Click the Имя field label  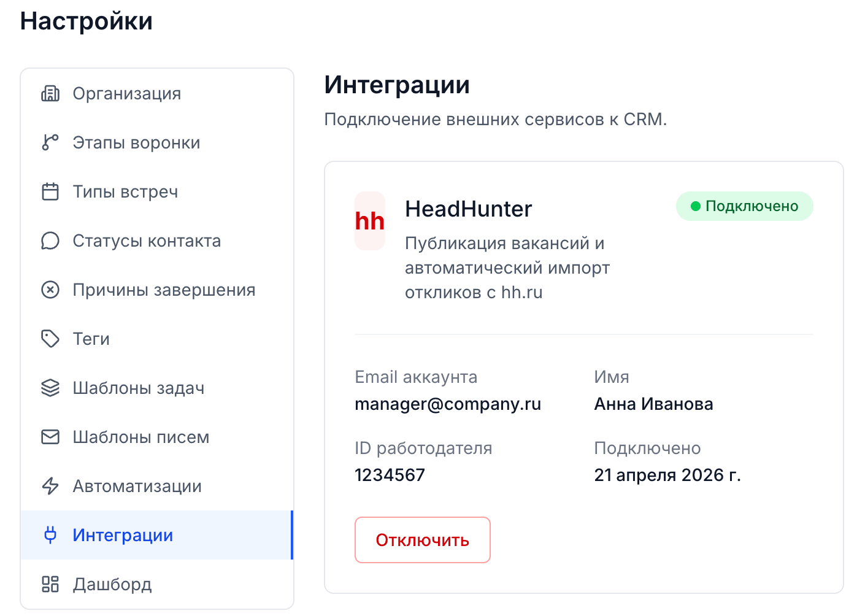[x=612, y=377]
